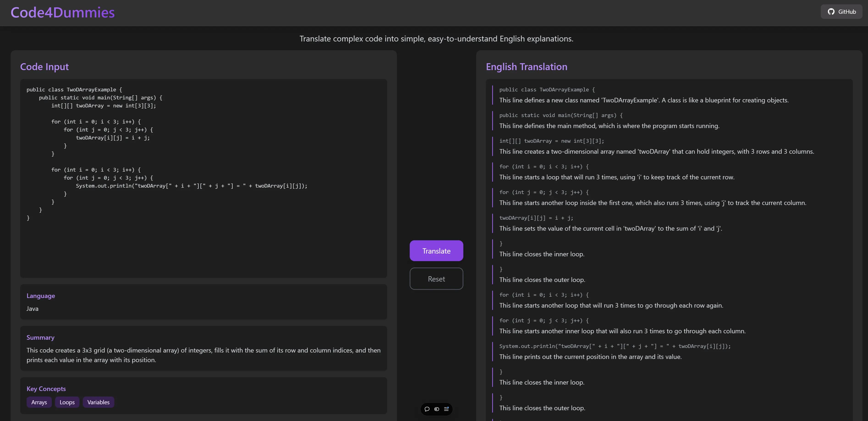Click explanation 'go through each column'

pos(622,331)
